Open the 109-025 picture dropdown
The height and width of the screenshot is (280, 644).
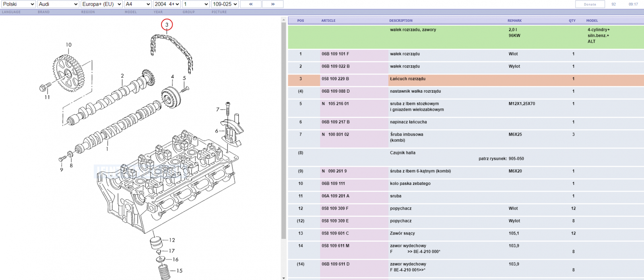coord(225,4)
